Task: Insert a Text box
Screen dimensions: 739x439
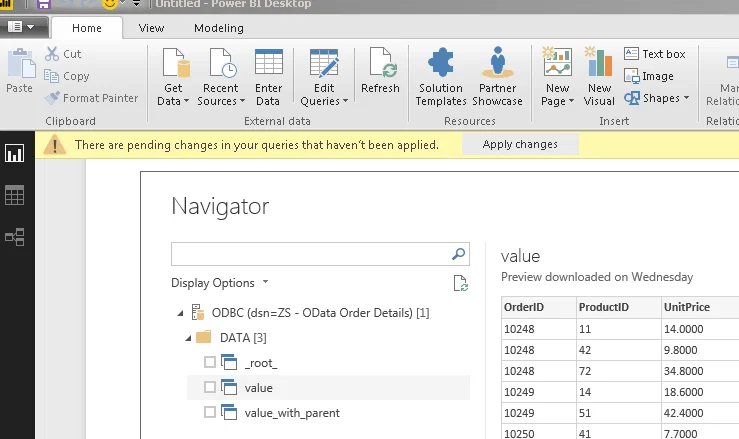Action: click(655, 54)
